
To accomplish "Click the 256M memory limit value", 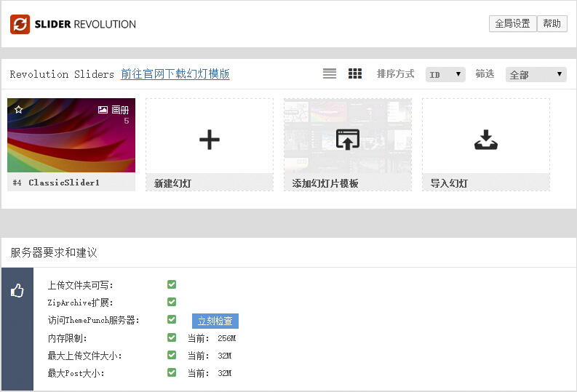I will click(x=227, y=338).
